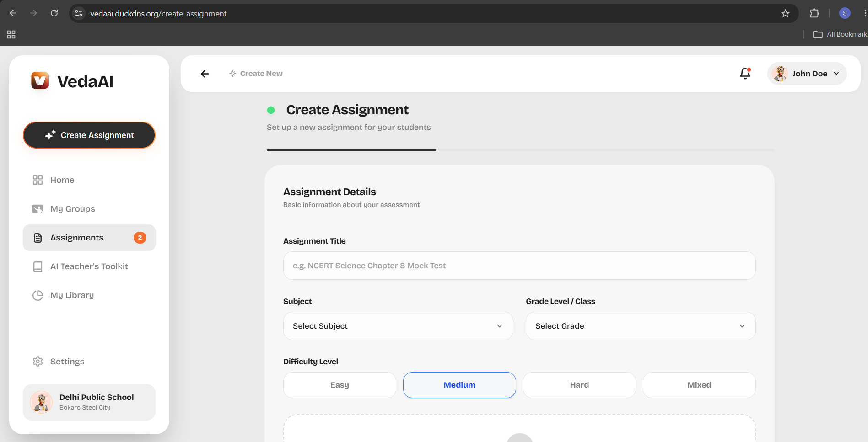The image size is (868, 442).
Task: Open the browser extensions puzzle icon
Action: (814, 13)
